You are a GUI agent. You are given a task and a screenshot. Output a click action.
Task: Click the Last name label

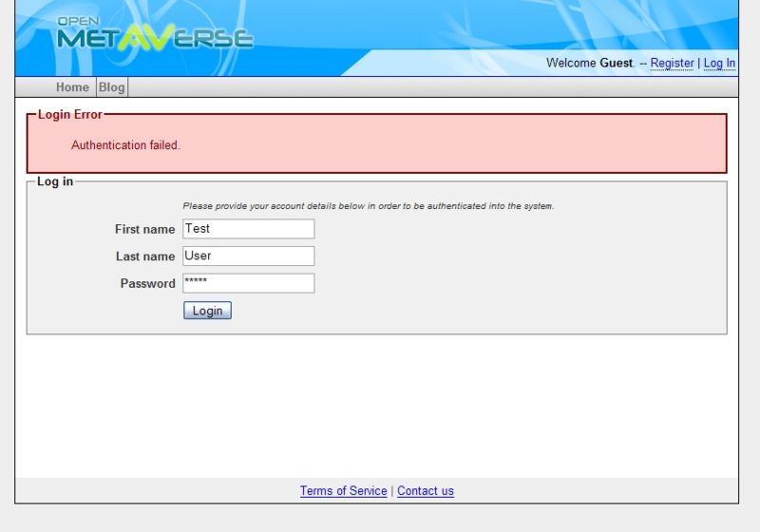pos(144,256)
